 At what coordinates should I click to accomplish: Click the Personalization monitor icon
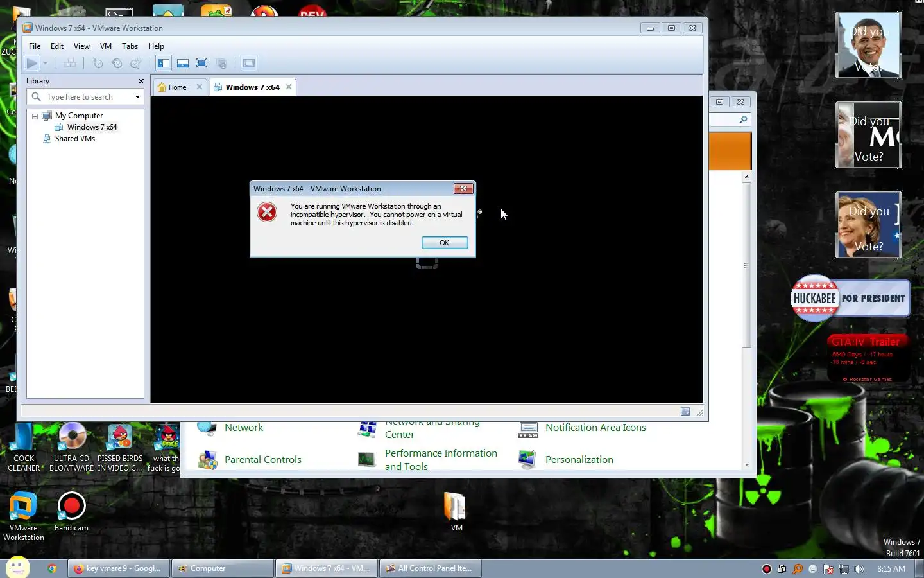pyautogui.click(x=527, y=459)
